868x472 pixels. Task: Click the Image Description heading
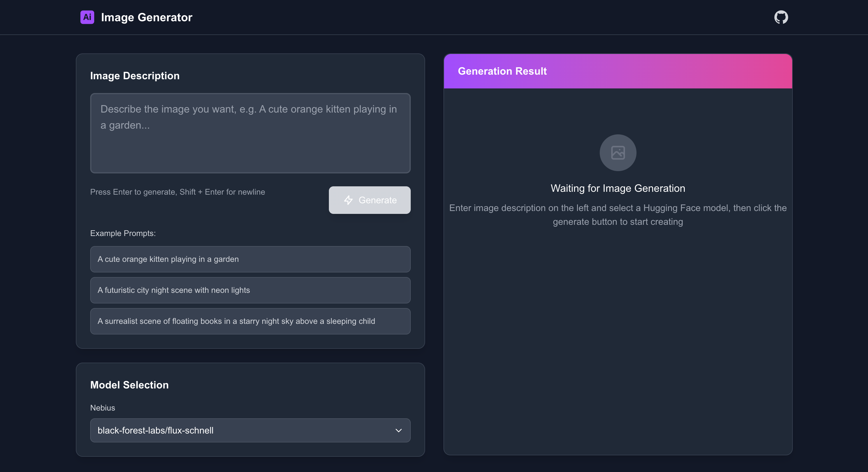(135, 76)
